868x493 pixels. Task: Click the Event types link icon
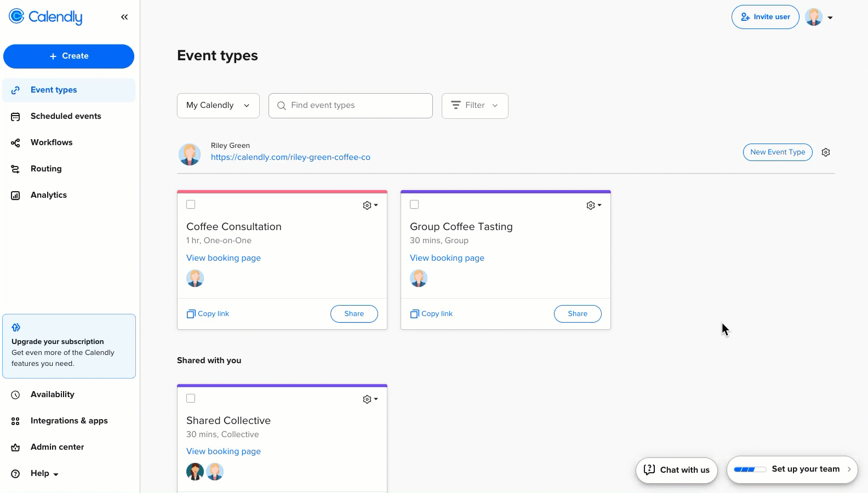[x=15, y=90]
